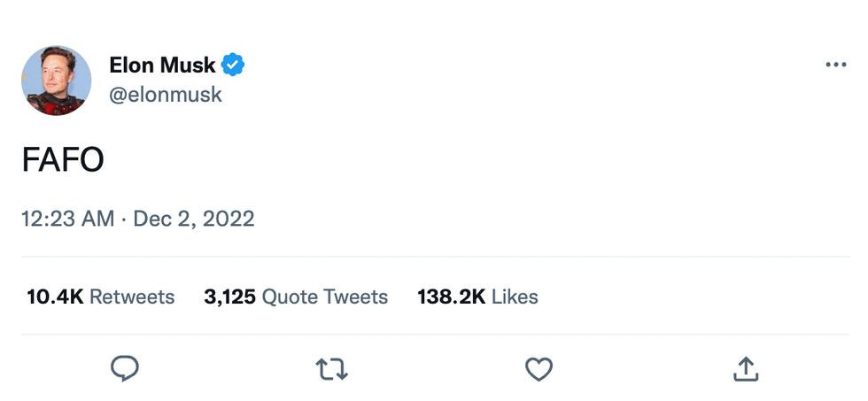The width and height of the screenshot is (868, 401).
Task: Click the 10.4K retweet count number
Action: (x=55, y=297)
